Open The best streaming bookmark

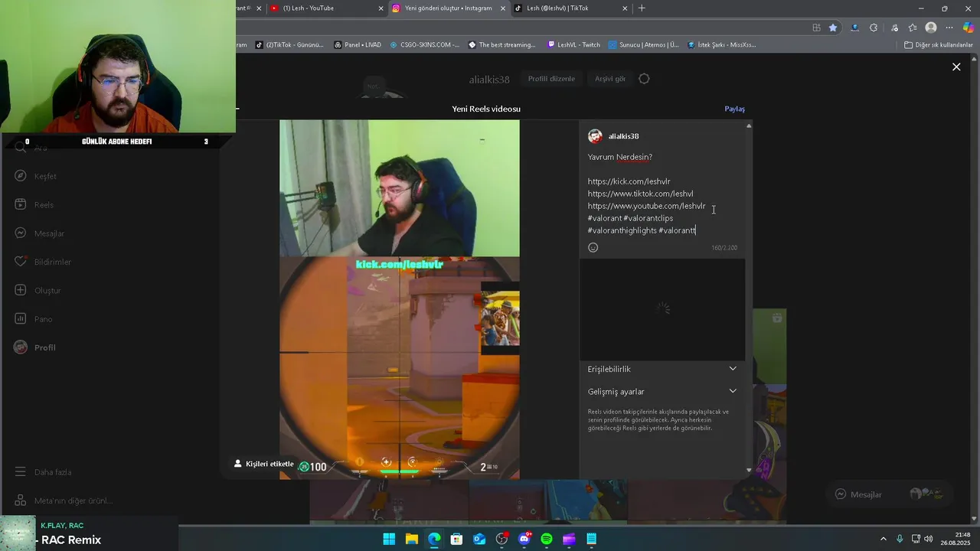pyautogui.click(x=502, y=44)
